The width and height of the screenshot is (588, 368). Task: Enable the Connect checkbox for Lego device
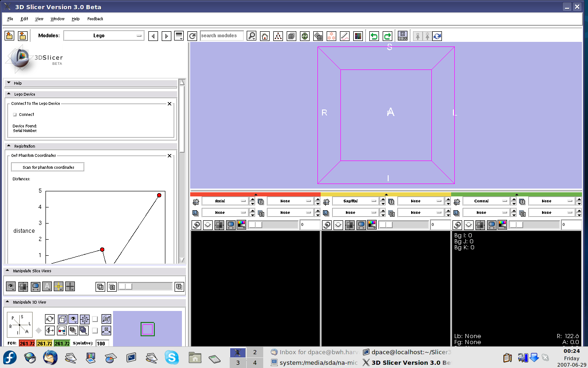15,115
